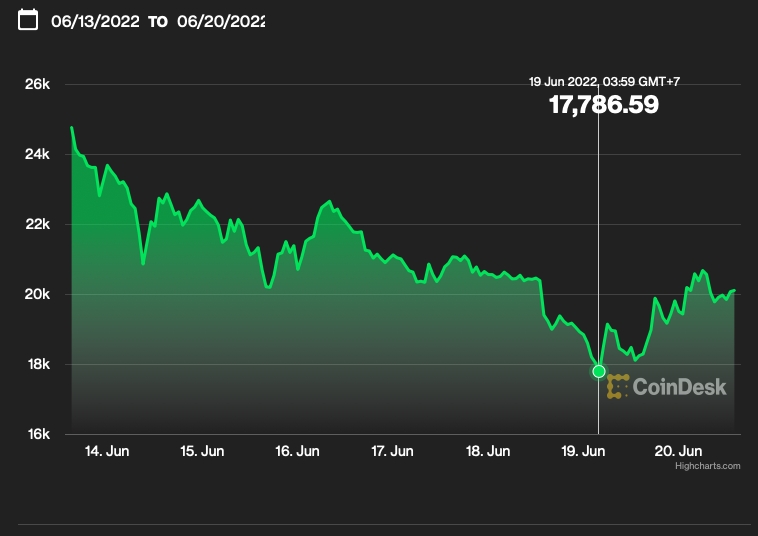Select the green data point marker
The width and height of the screenshot is (758, 536).
point(598,371)
